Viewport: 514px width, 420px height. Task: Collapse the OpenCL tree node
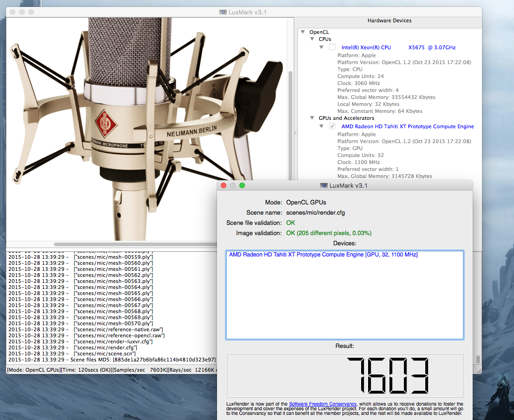(303, 32)
